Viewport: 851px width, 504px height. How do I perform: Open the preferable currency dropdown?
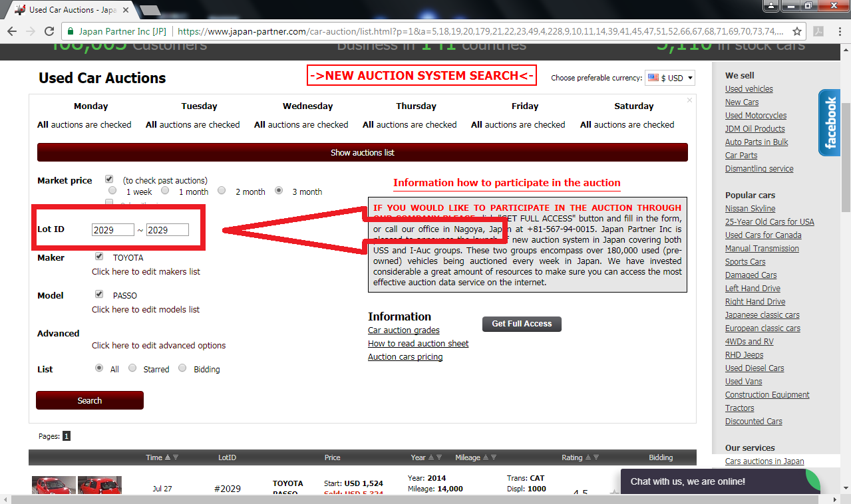coord(670,77)
